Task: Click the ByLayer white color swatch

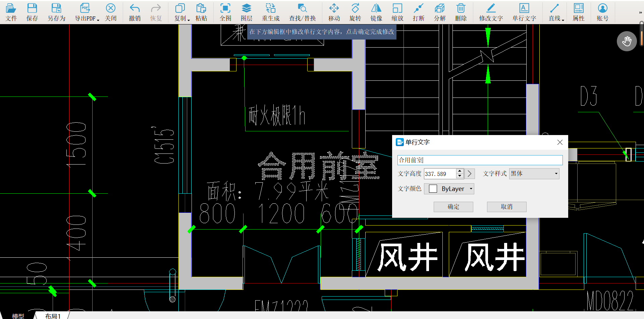Action: [433, 189]
